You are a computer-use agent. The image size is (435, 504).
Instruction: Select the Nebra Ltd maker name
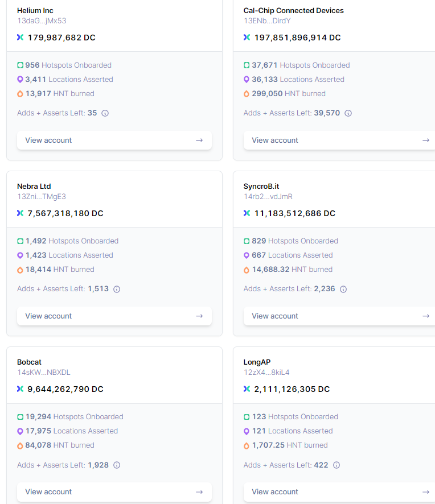pos(34,187)
